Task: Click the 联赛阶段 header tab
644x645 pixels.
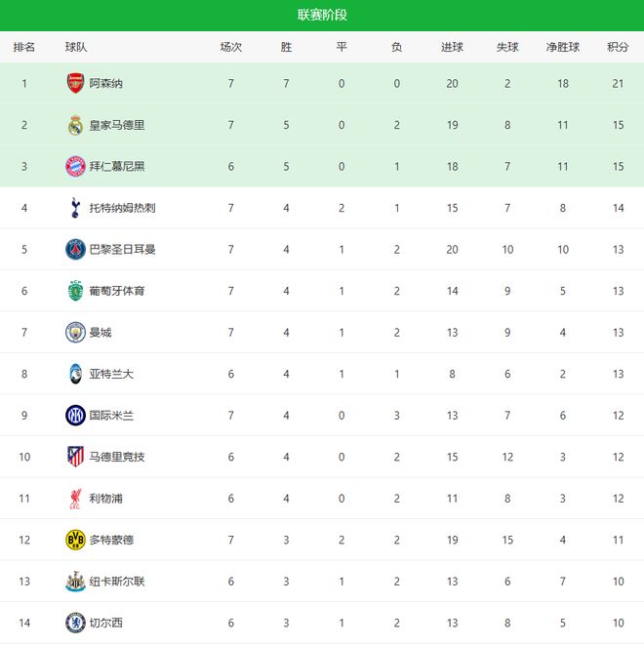Action: pos(322,15)
